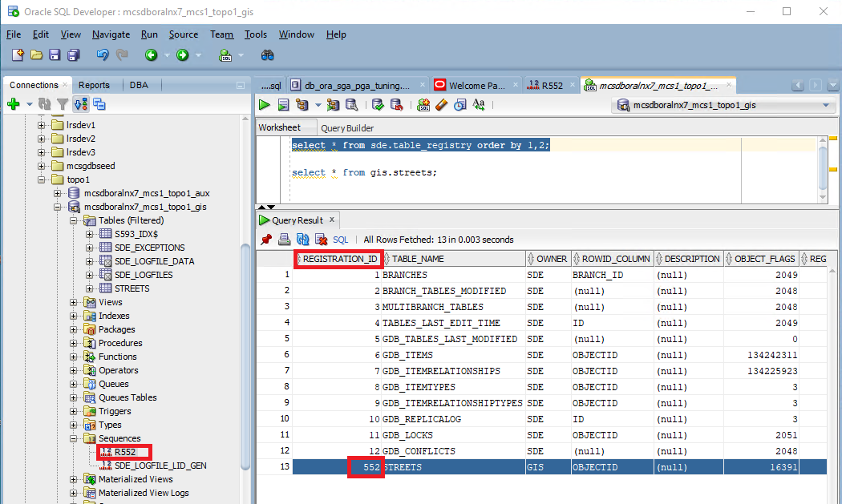This screenshot has height=504, width=842.
Task: Click the Save All icon
Action: coord(74,55)
